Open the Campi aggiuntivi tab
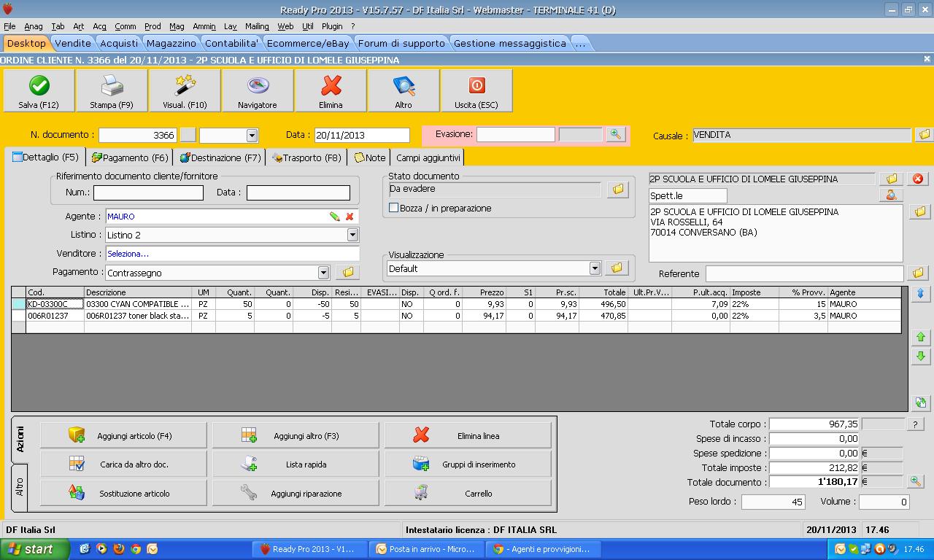Viewport: 934px width, 560px height. pyautogui.click(x=428, y=157)
